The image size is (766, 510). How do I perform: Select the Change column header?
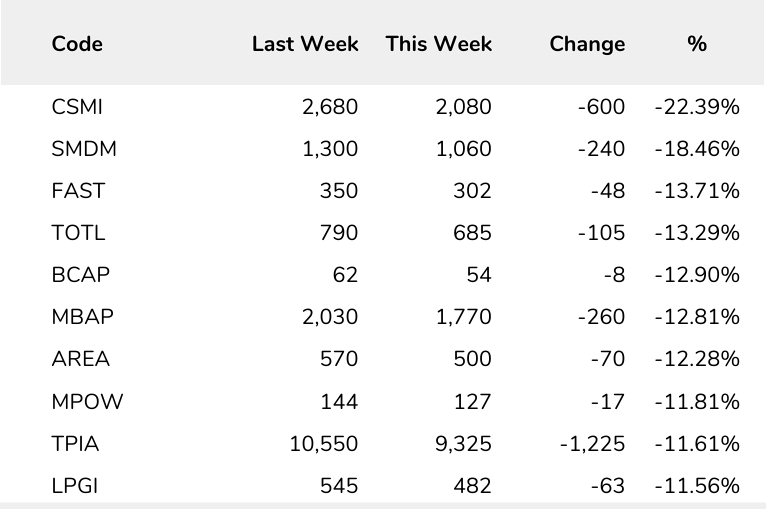587,44
